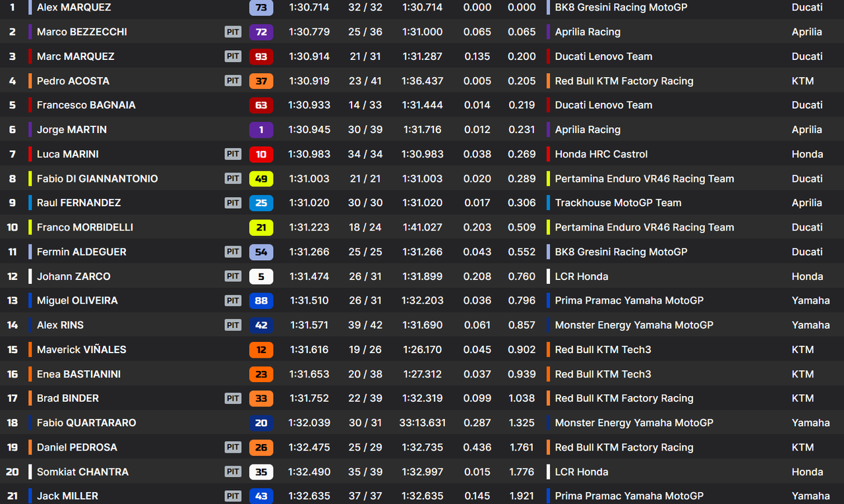Click team Honda HRC Castrol

coord(601,154)
